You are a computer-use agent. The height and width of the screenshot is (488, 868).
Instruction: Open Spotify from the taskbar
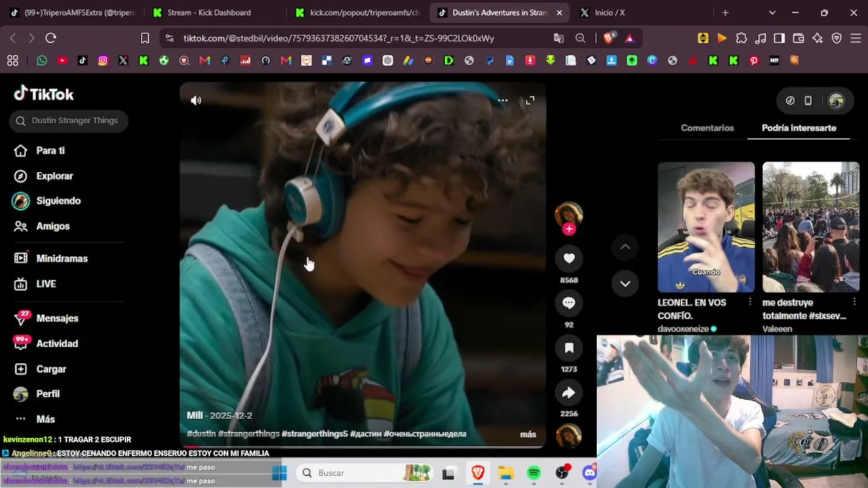(534, 473)
